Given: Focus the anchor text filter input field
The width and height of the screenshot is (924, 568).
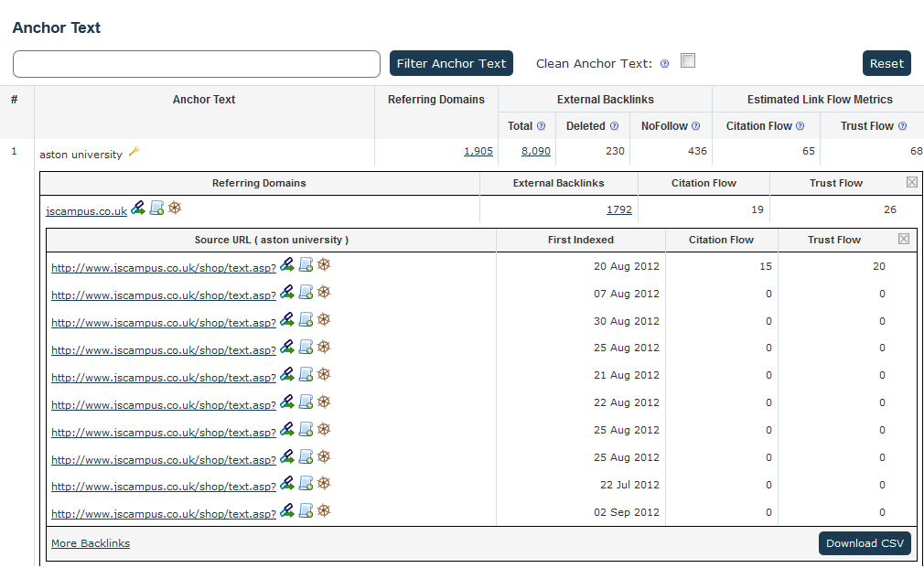Looking at the screenshot, I should (x=197, y=64).
